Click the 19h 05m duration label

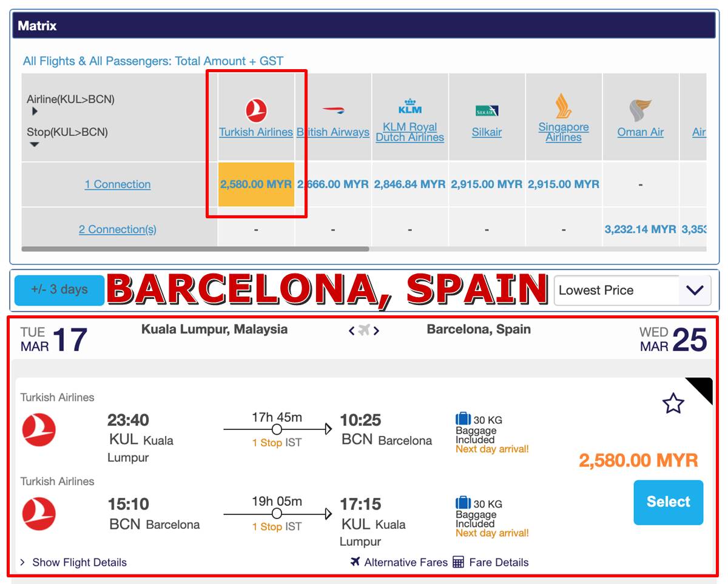[x=277, y=502]
